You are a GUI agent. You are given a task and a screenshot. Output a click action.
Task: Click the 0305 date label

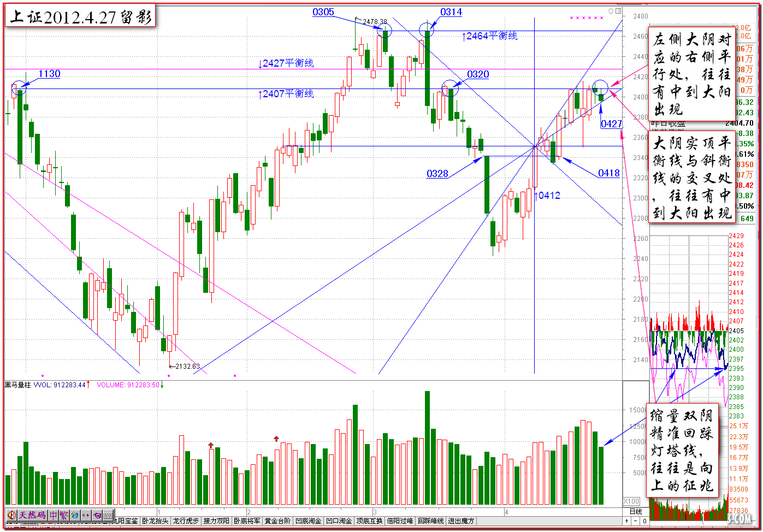pos(323,12)
